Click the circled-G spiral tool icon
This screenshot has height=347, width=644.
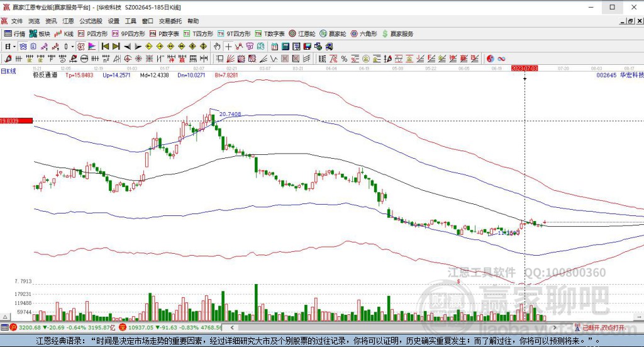[x=128, y=59]
